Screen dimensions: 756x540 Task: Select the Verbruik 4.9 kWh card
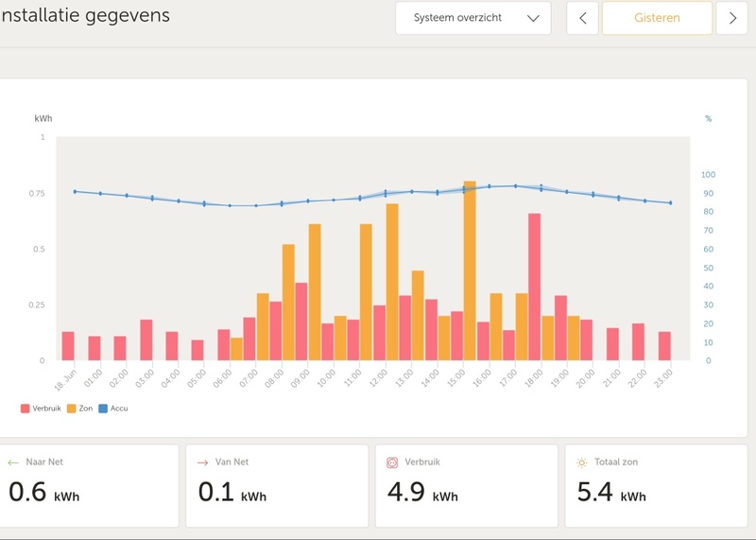coord(466,486)
